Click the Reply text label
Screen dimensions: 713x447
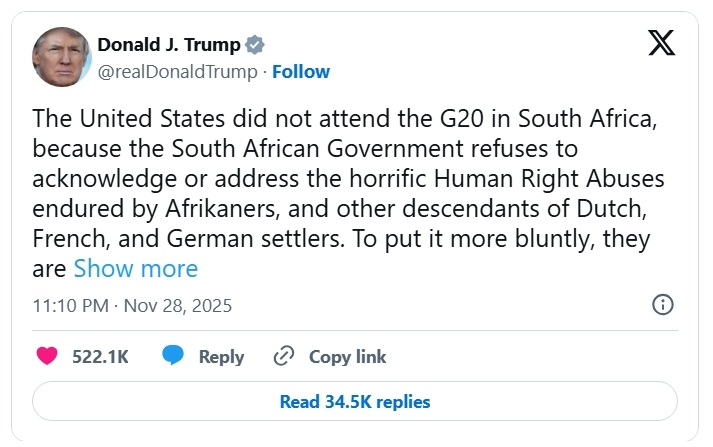tap(221, 356)
